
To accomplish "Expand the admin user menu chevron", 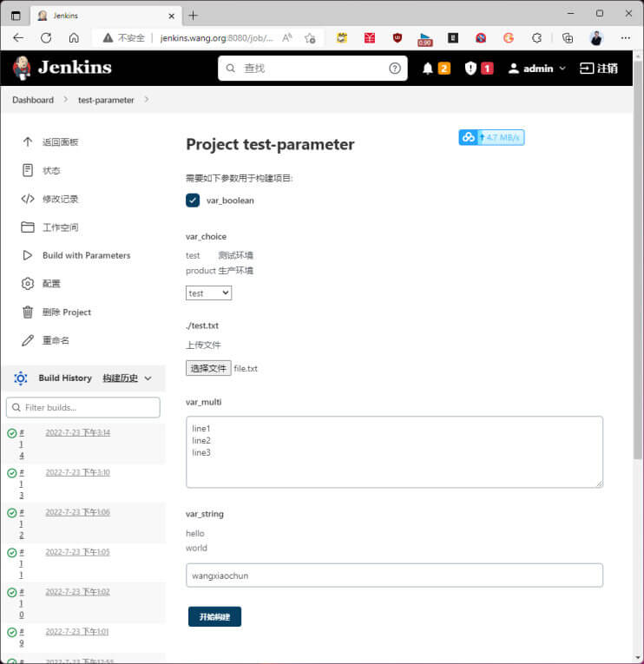I will click(x=562, y=69).
